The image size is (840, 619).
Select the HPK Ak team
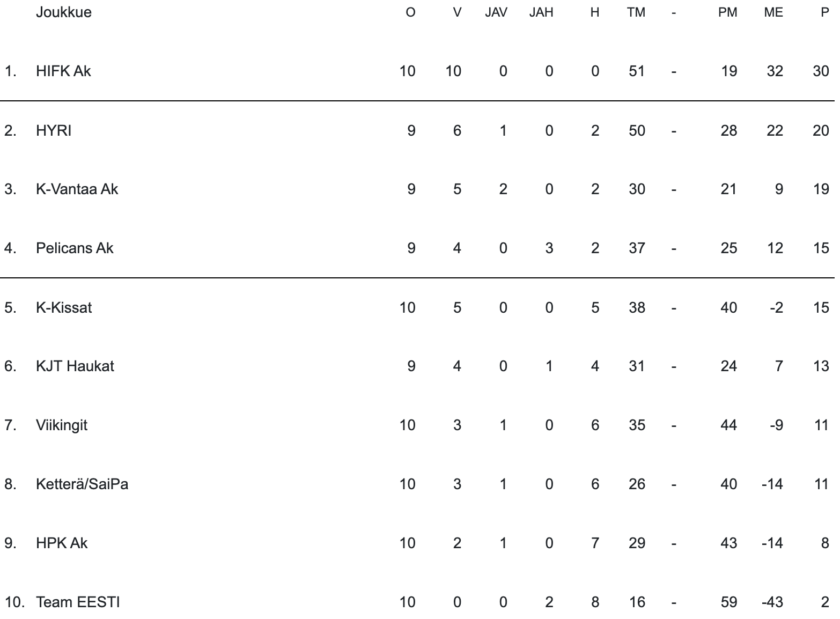(62, 543)
